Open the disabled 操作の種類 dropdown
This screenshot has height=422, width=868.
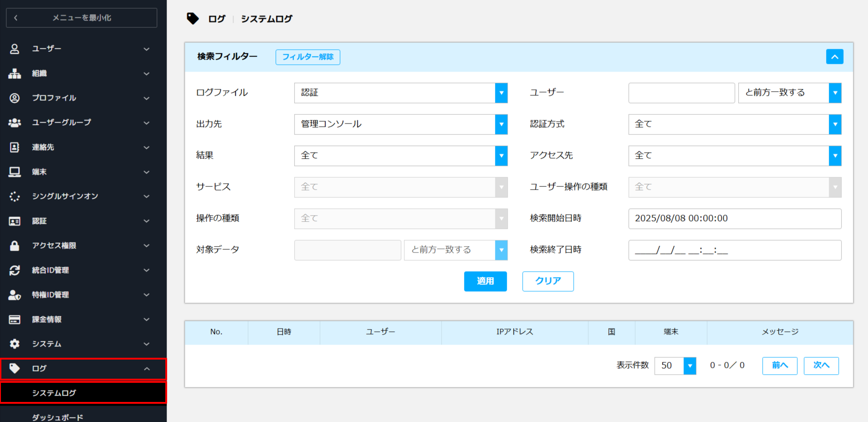(401, 219)
